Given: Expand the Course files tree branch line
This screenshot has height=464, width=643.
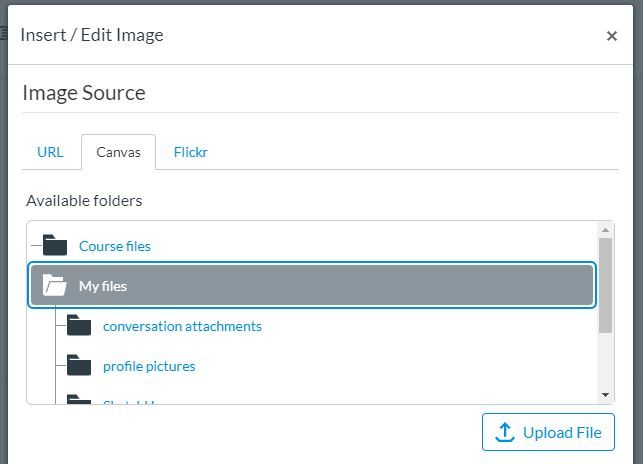Looking at the screenshot, I should [36, 246].
